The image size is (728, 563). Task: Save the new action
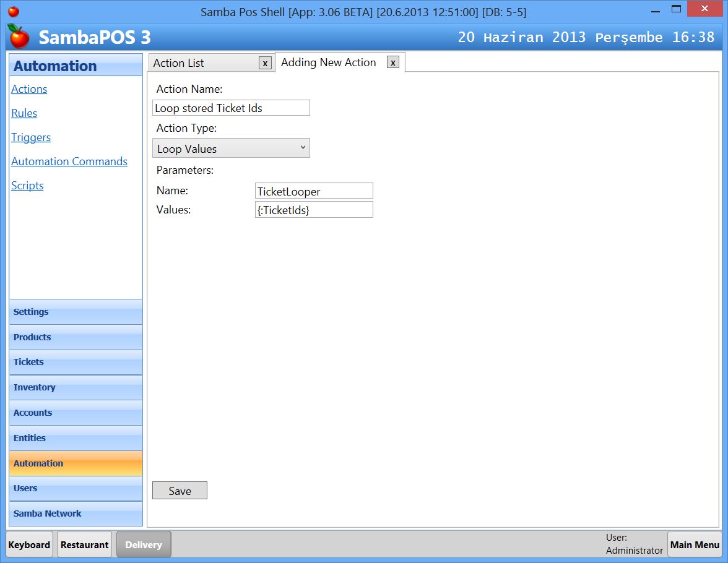180,490
